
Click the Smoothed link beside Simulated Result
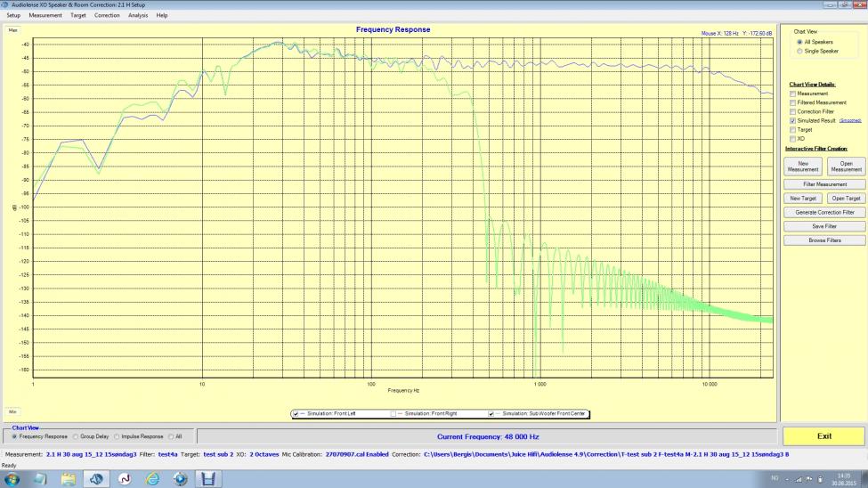pos(849,121)
